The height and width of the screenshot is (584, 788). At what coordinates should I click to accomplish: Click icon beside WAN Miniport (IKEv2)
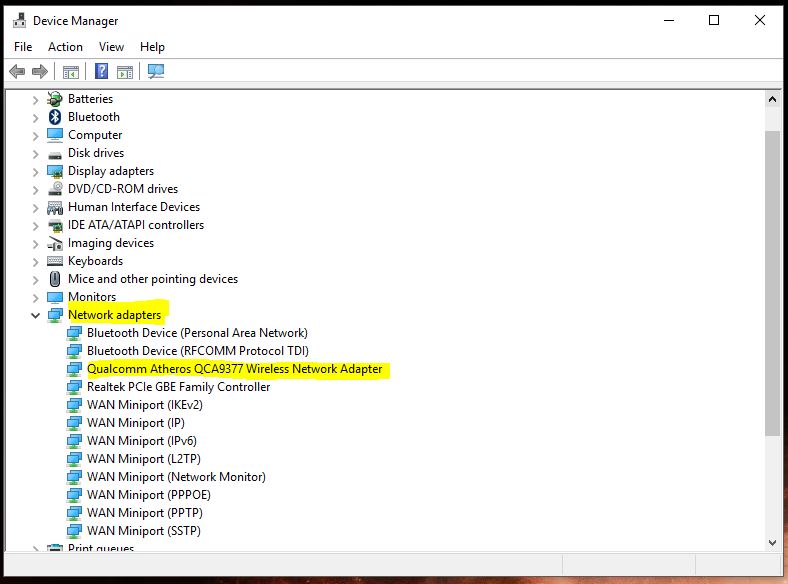coord(74,405)
